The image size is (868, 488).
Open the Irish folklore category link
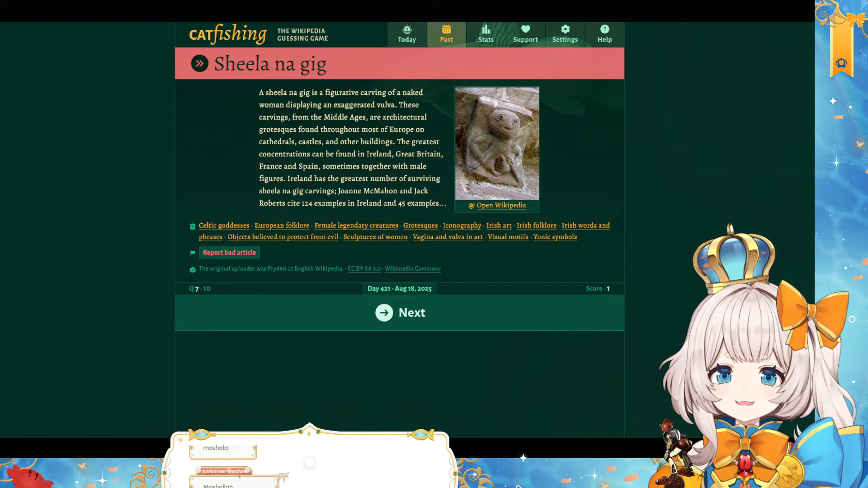(536, 225)
